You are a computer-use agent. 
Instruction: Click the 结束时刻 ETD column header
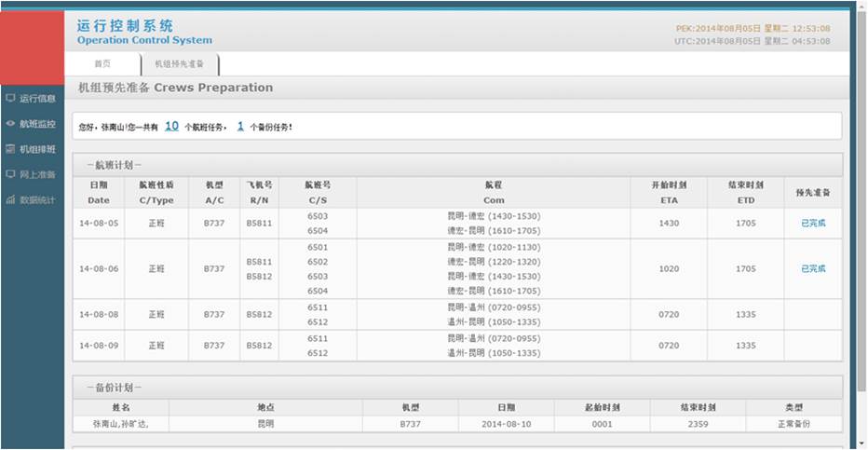pos(746,193)
